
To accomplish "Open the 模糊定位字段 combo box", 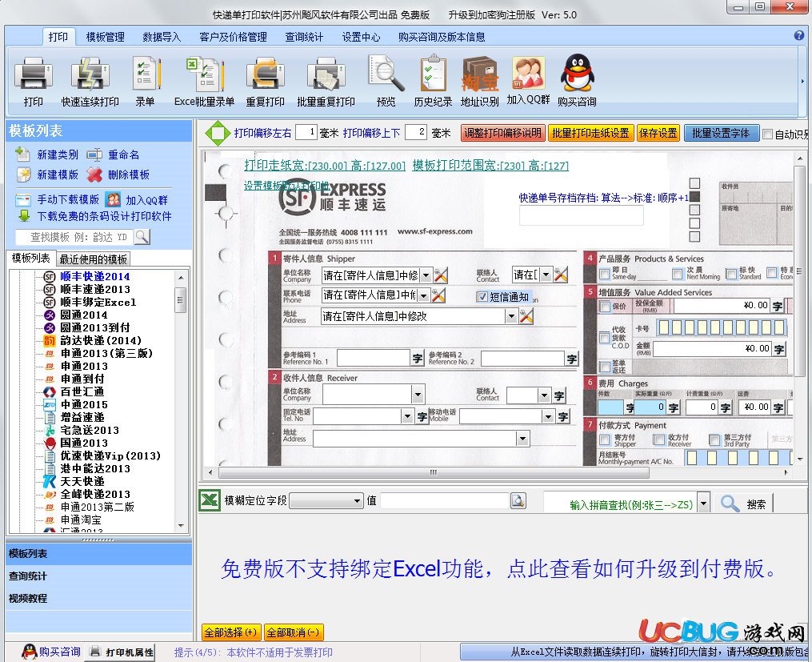I will [x=326, y=500].
